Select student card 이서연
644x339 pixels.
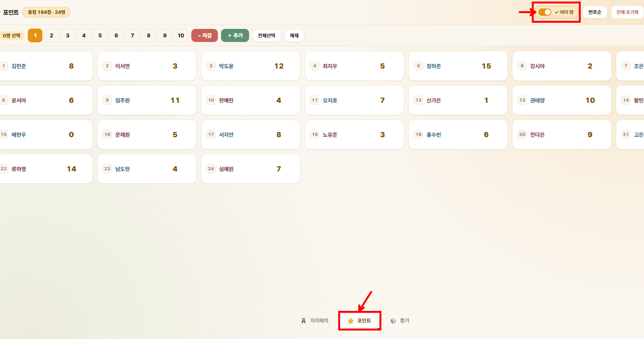pyautogui.click(x=147, y=66)
